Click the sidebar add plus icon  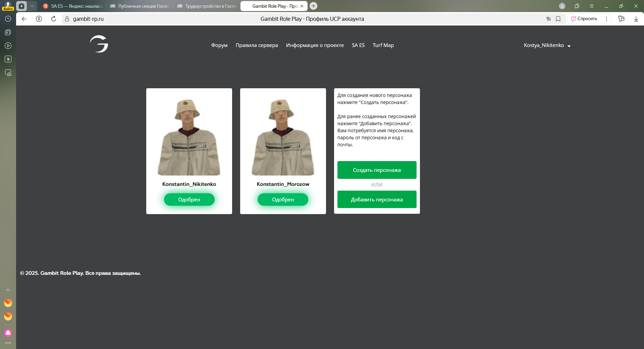[x=8, y=290]
